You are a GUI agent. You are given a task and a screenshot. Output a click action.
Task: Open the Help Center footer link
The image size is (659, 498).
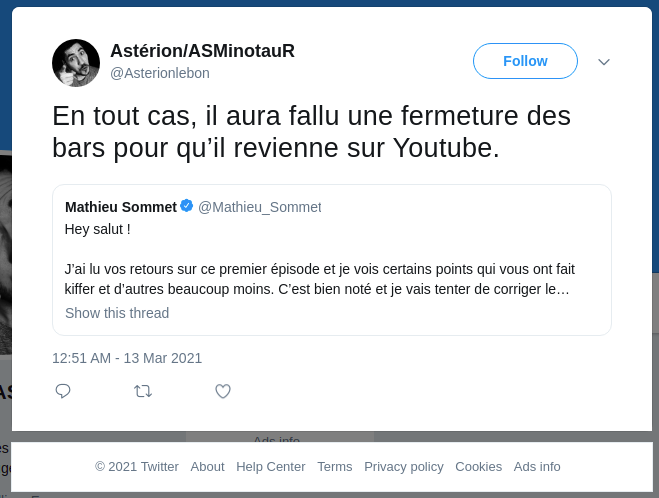click(x=271, y=466)
